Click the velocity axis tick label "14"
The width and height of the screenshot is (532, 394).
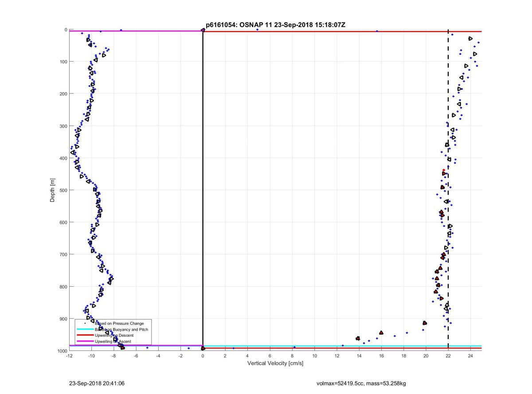tap(359, 355)
